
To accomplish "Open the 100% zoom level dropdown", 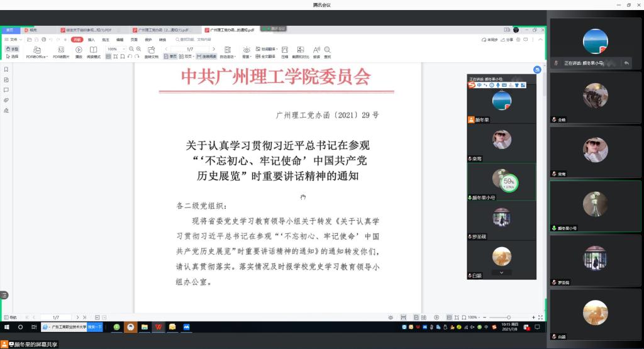I will [x=115, y=49].
